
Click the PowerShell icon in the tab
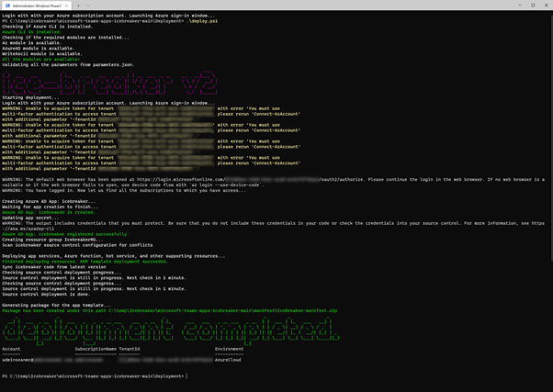click(x=6, y=6)
